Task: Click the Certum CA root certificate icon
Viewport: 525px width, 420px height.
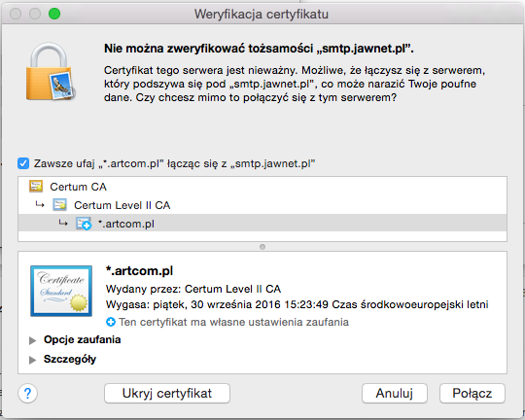Action: coord(36,187)
